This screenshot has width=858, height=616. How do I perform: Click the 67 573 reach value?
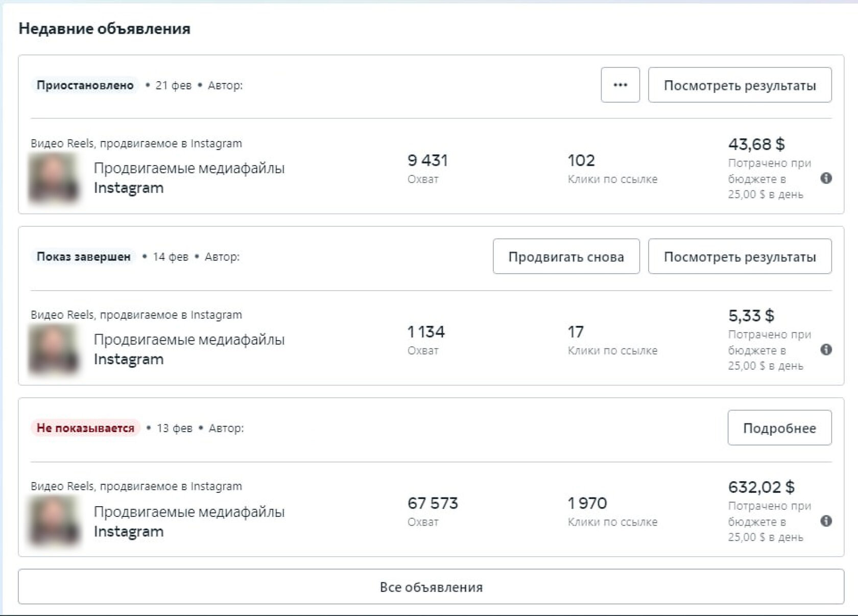[x=433, y=503]
